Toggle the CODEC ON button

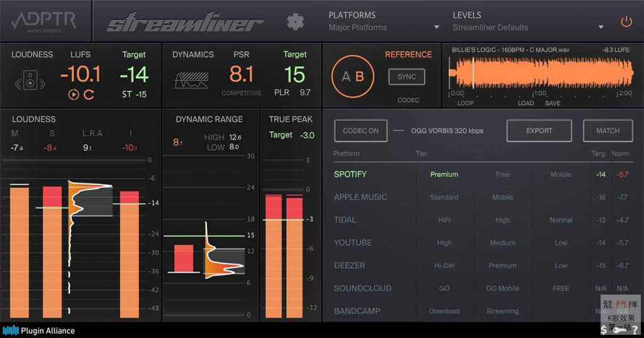point(360,131)
